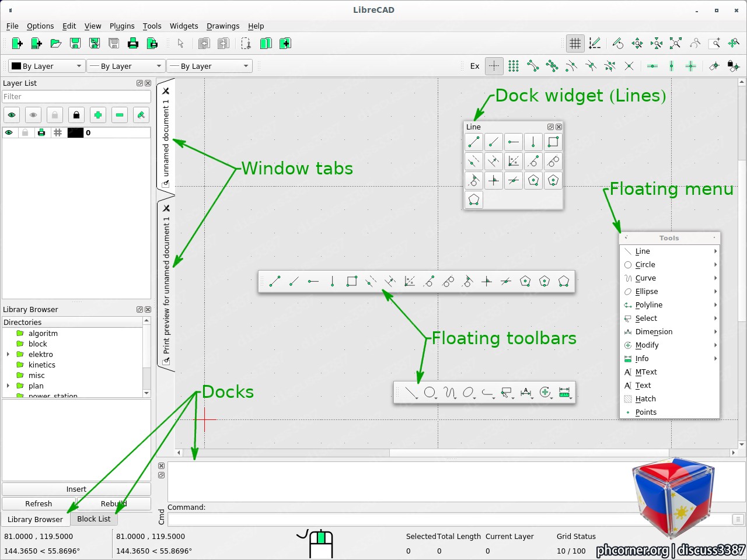Select Line 2 Points in Line dock widget
The image size is (747, 560).
click(x=474, y=142)
